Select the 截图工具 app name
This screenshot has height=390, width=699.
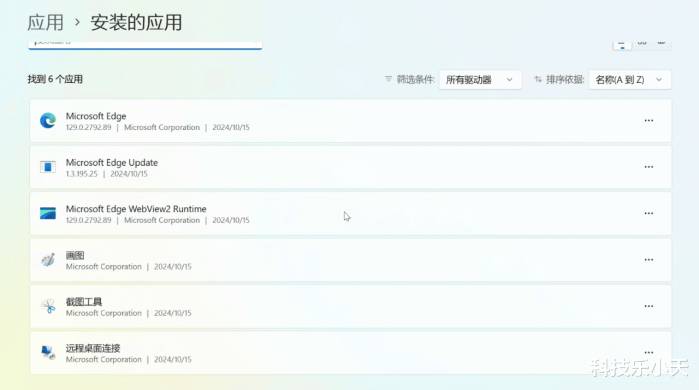pos(84,301)
